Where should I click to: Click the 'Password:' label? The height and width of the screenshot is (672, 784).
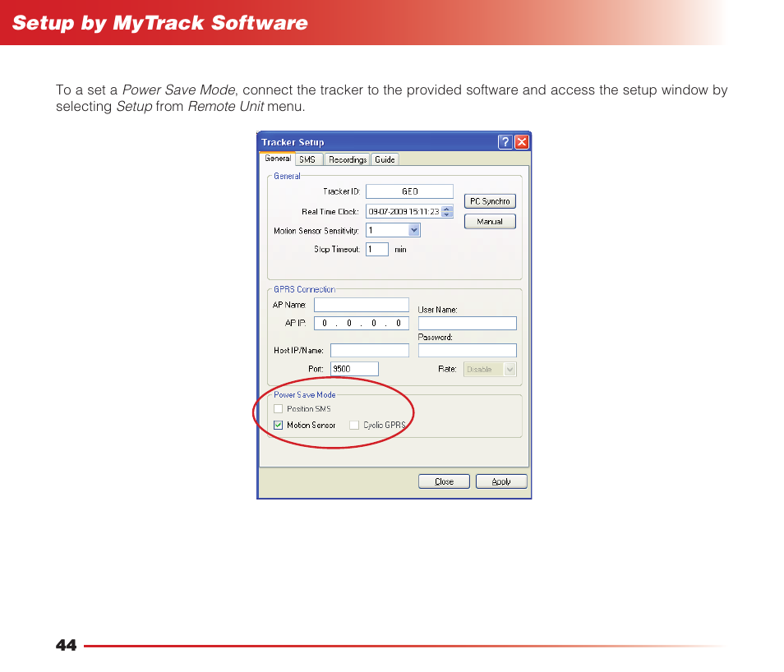tap(435, 337)
